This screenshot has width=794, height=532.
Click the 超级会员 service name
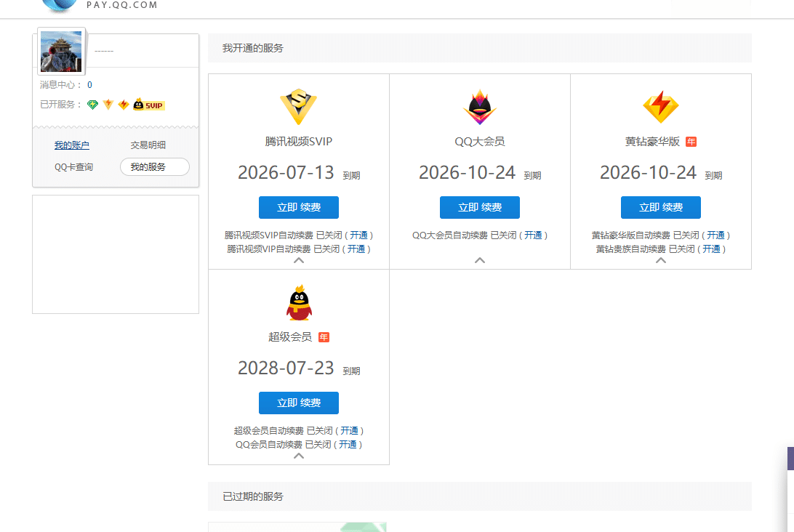click(290, 337)
